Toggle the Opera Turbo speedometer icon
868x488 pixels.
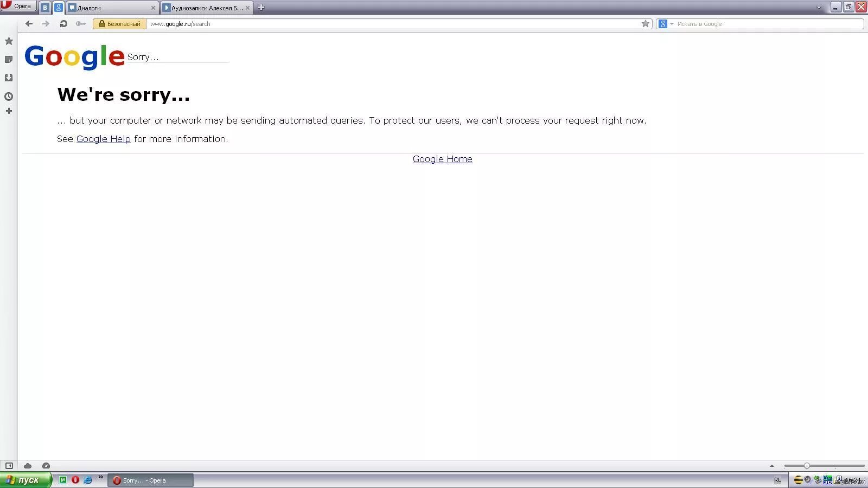tap(46, 466)
